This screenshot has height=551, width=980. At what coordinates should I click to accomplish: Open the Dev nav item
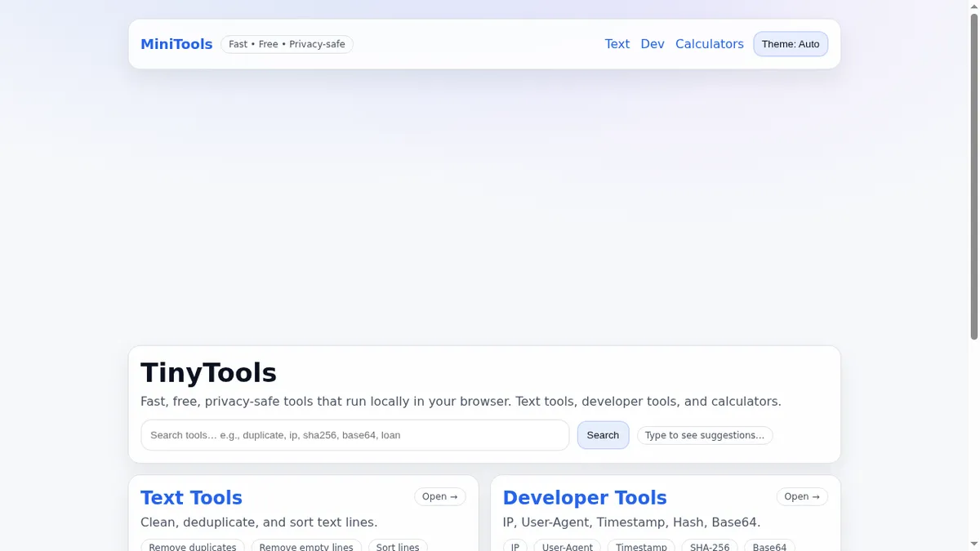pyautogui.click(x=653, y=44)
